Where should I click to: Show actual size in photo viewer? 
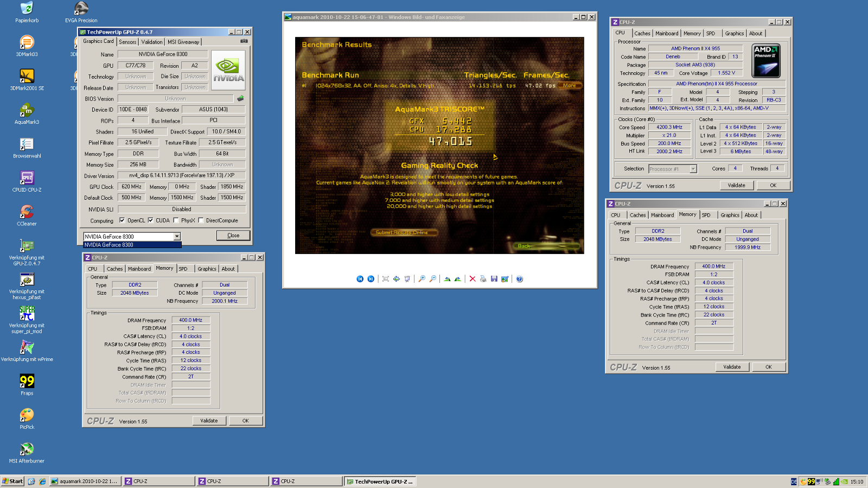[397, 279]
